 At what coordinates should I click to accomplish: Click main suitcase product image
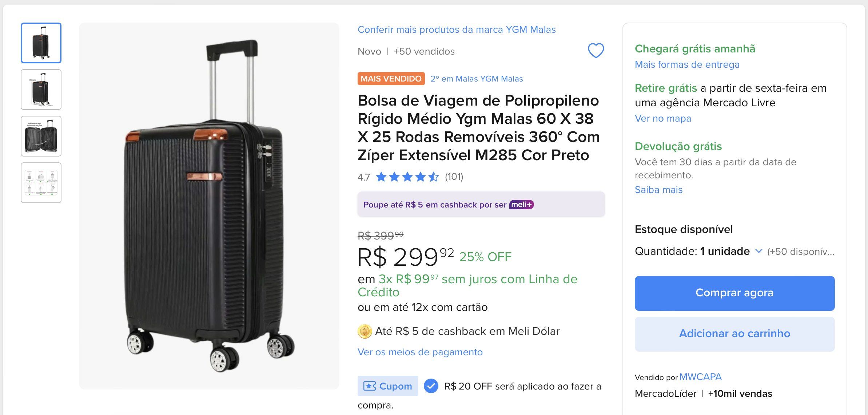[209, 206]
